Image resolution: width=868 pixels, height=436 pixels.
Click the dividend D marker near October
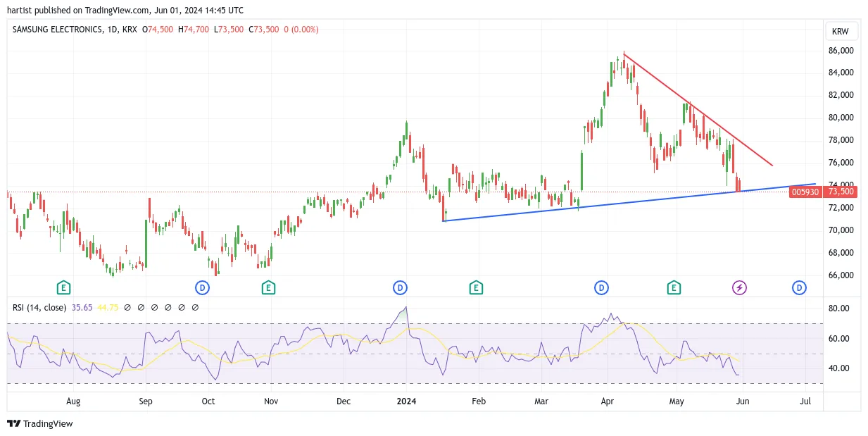coord(202,287)
